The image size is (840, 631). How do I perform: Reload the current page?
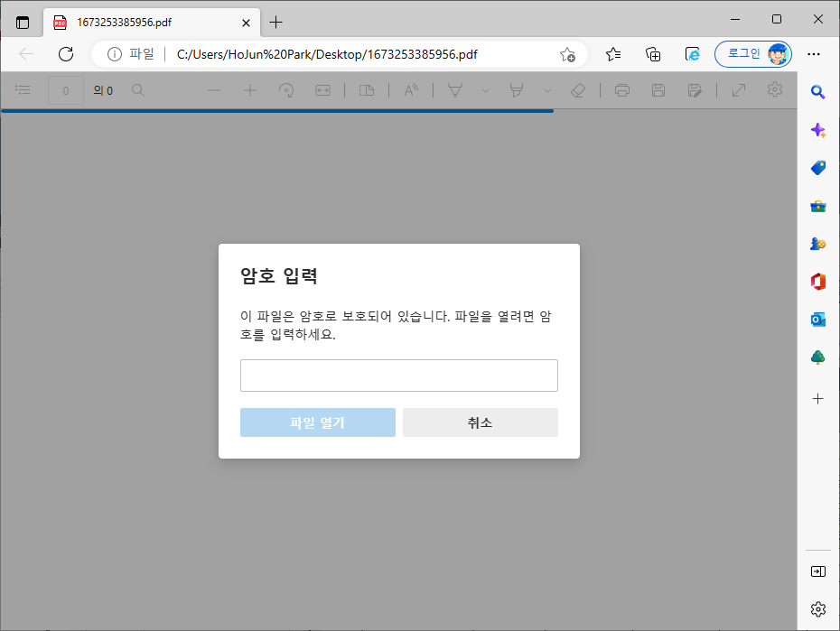pos(66,54)
